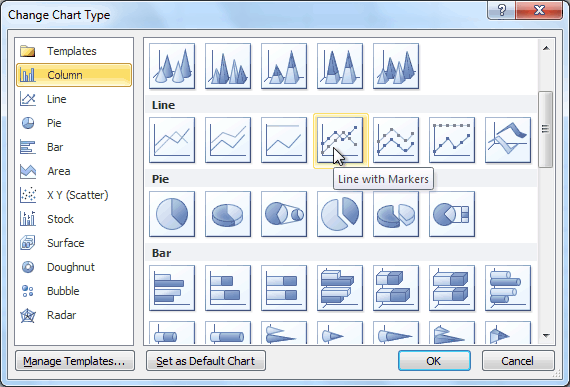Pick the 100% Stacked Bar in 3-D chart
570x387 pixels.
[x=452, y=288]
